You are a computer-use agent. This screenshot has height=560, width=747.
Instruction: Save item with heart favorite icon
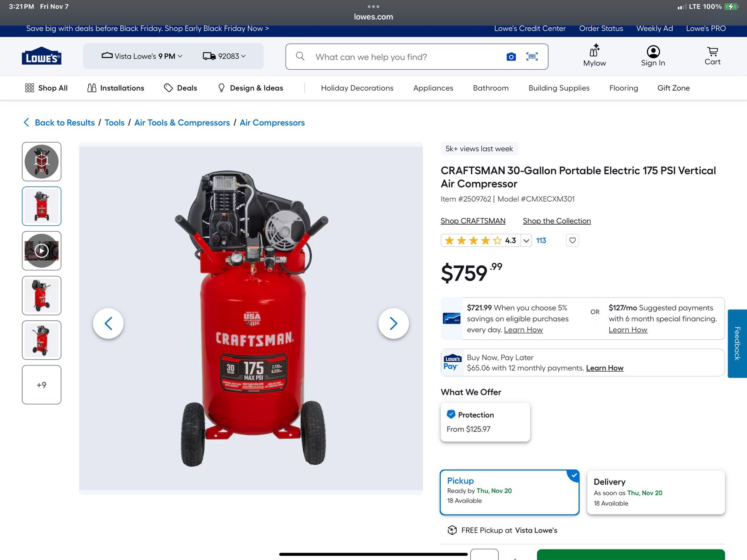pyautogui.click(x=572, y=241)
